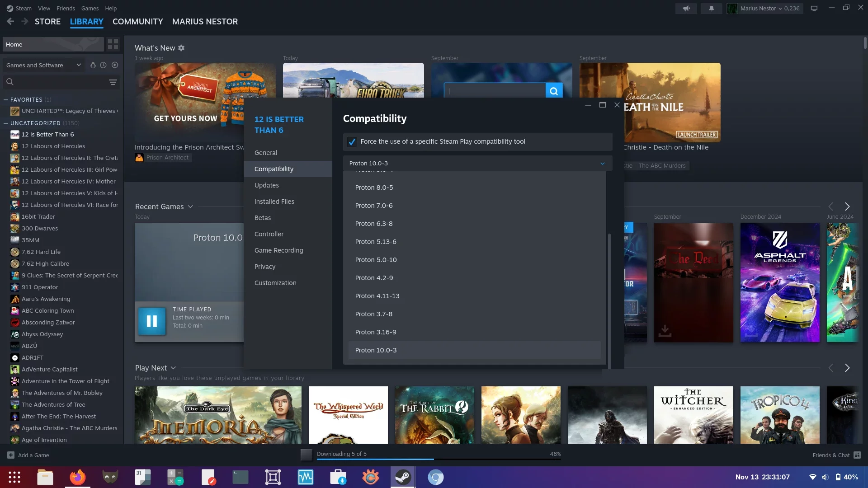Open the Games and Software dropdown
This screenshot has width=868, height=488.
point(43,65)
